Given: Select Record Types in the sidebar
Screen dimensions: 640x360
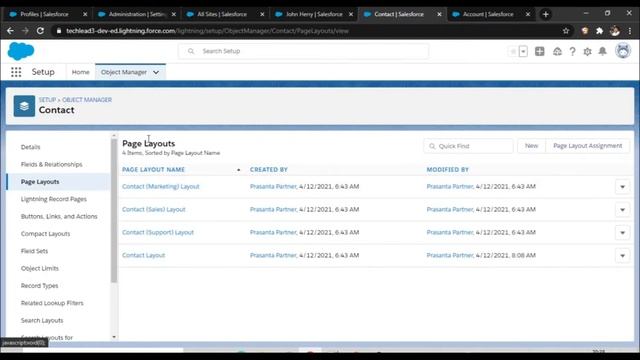Looking at the screenshot, I should [x=39, y=286].
